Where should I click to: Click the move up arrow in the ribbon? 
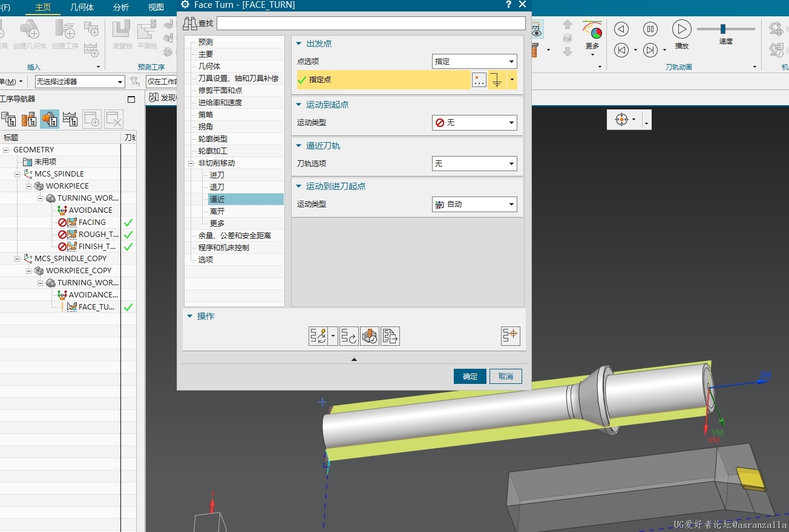pos(568,25)
